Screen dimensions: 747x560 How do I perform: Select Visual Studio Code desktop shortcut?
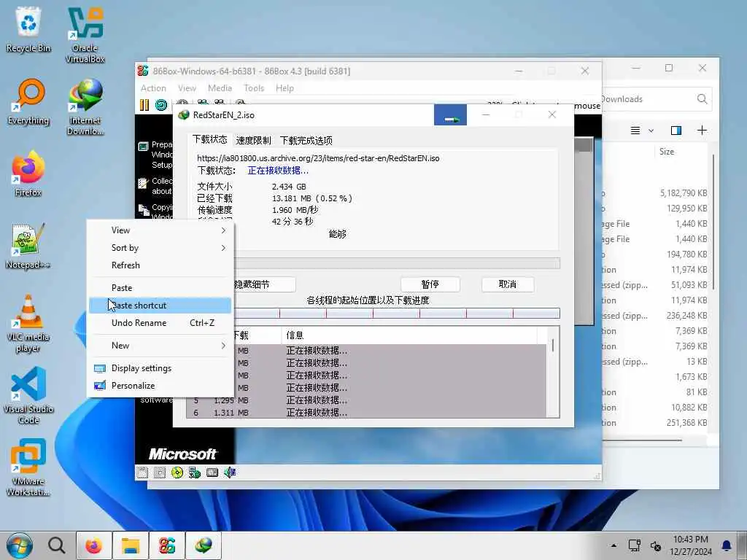(28, 396)
